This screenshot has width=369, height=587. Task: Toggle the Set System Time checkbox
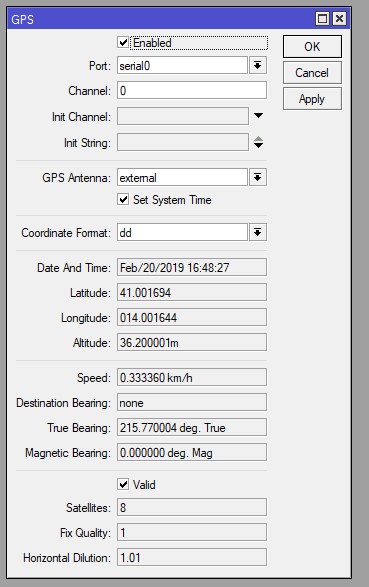[123, 199]
